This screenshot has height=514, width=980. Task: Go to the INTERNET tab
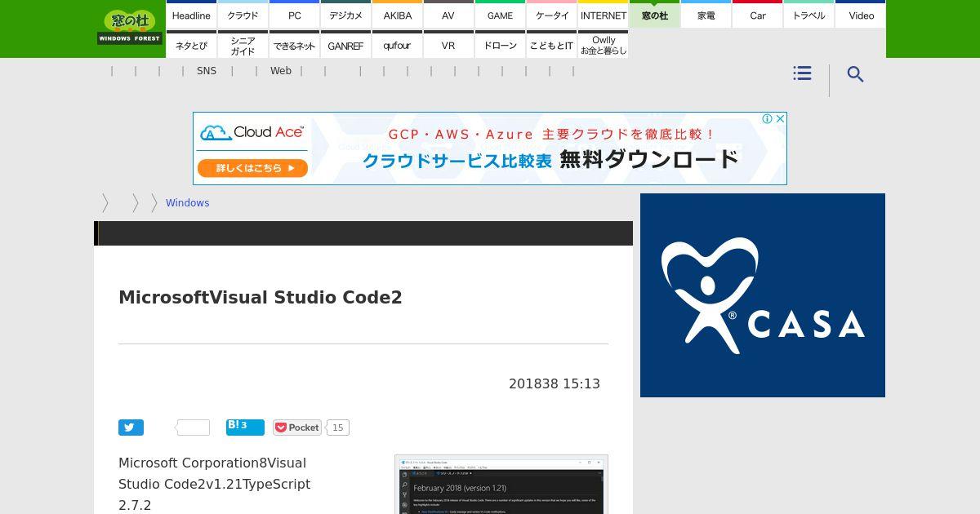pos(603,15)
